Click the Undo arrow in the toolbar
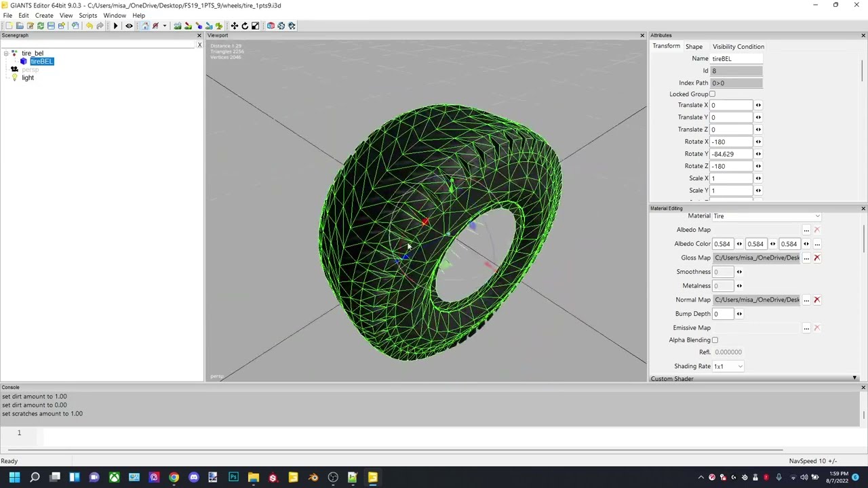Viewport: 868px width, 488px height. 89,26
